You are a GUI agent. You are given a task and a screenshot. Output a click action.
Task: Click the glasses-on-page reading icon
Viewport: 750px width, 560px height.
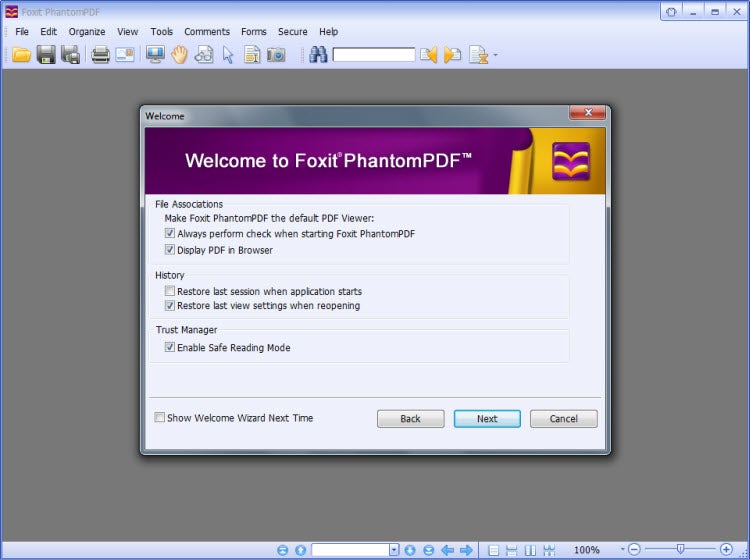tap(204, 55)
